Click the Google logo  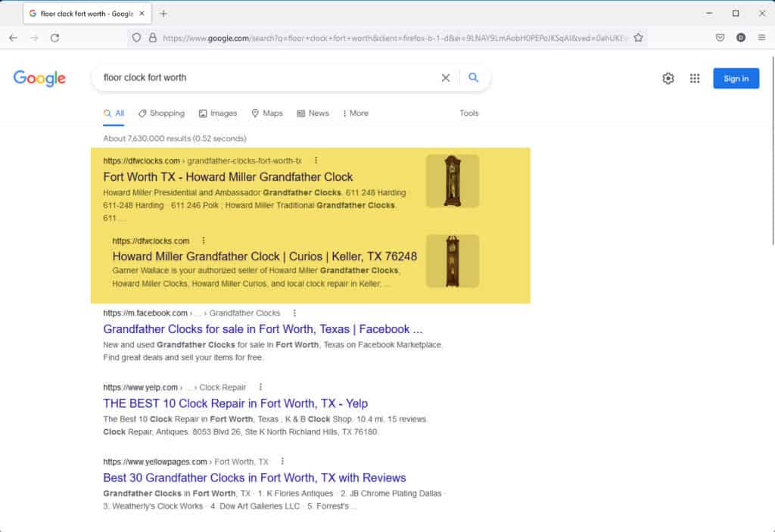[39, 78]
